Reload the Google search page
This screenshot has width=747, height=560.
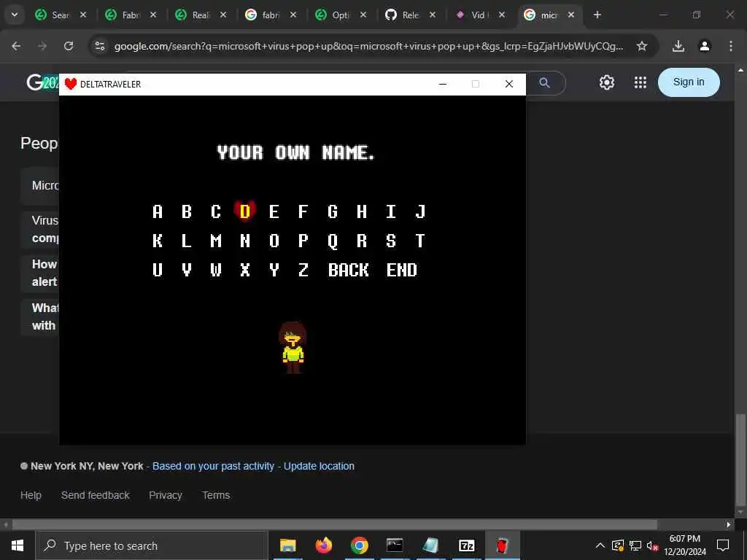[x=69, y=46]
